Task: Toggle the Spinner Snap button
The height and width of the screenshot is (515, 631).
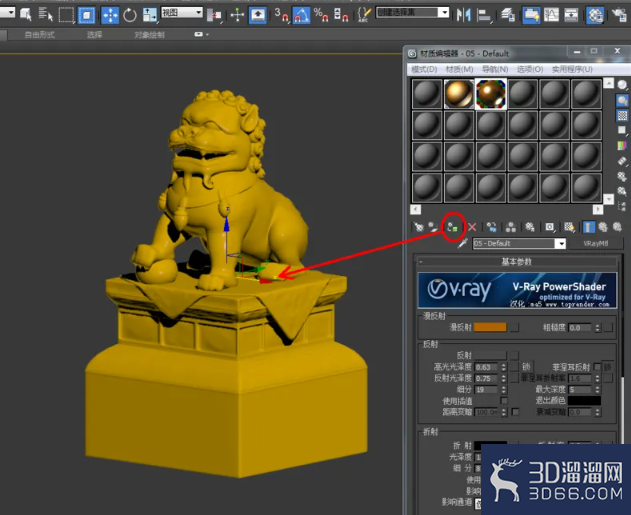Action: click(341, 15)
